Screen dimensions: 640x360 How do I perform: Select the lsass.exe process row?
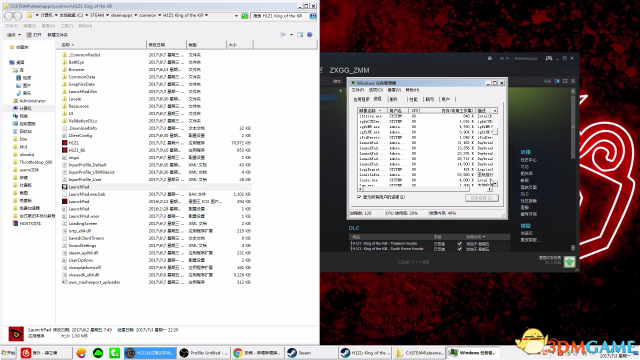[x=425, y=180]
